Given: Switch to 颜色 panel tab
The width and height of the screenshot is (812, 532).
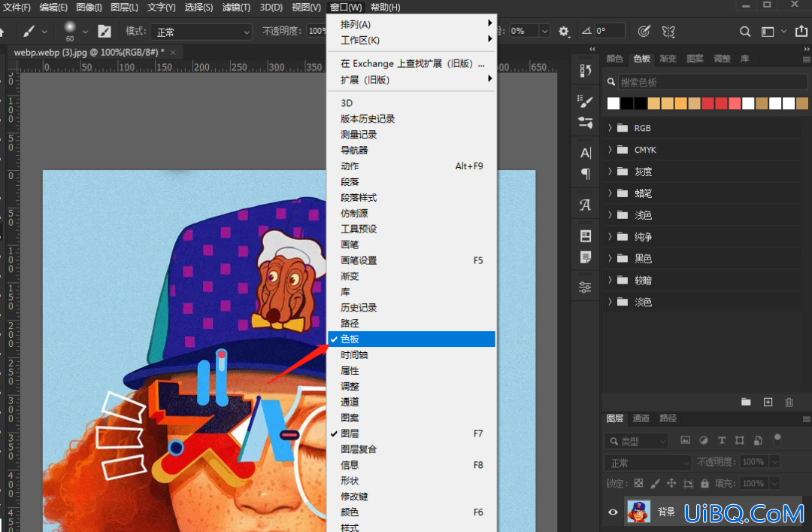Looking at the screenshot, I should point(614,59).
